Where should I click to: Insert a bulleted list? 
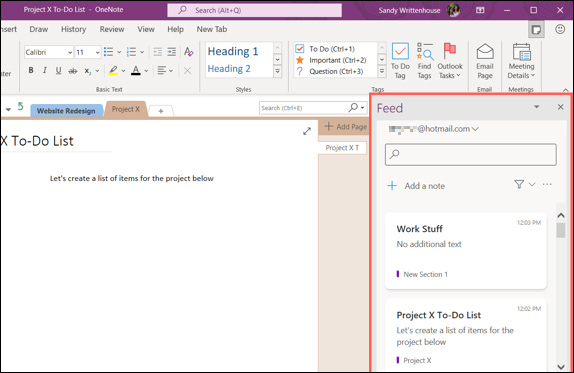tap(108, 52)
